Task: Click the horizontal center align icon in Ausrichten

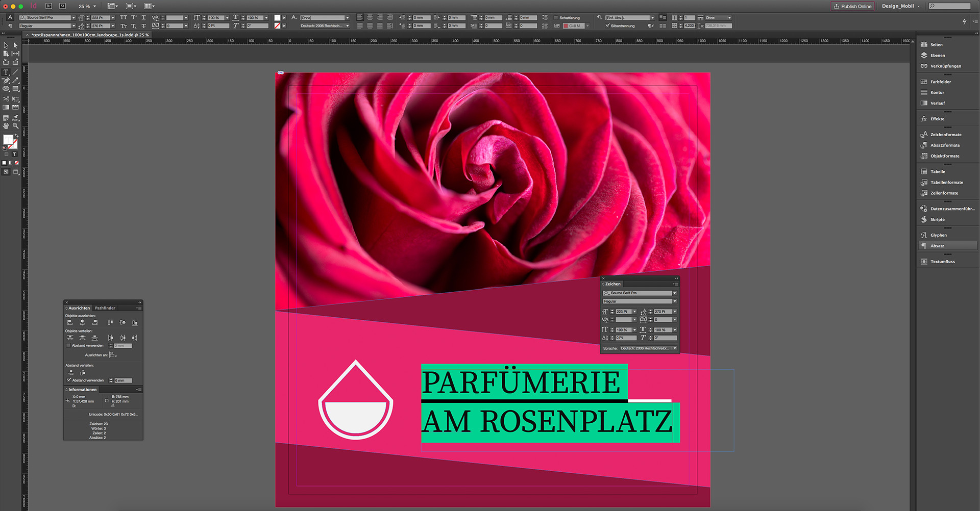Action: [82, 322]
